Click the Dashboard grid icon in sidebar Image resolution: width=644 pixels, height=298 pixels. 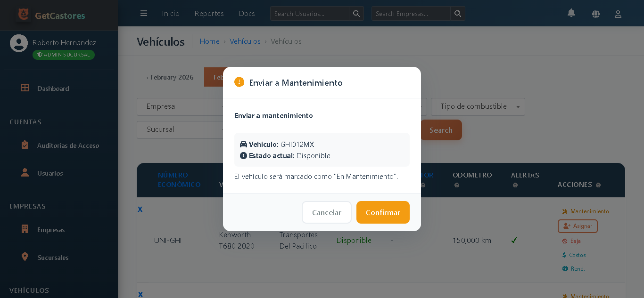(x=24, y=88)
